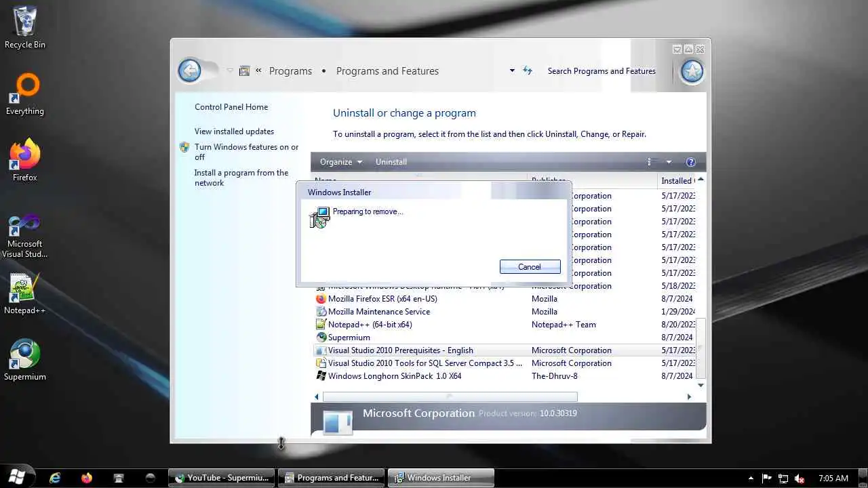Open the Supermium desktop shortcut
868x488 pixels.
(x=25, y=360)
